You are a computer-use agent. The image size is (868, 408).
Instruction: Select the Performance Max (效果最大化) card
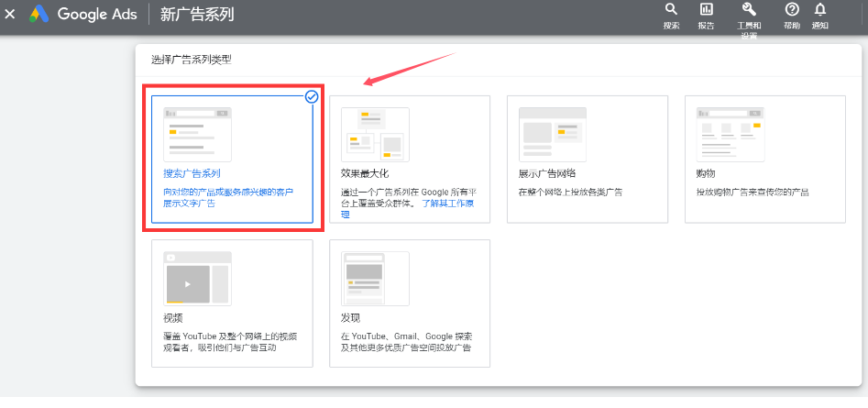coord(410,160)
